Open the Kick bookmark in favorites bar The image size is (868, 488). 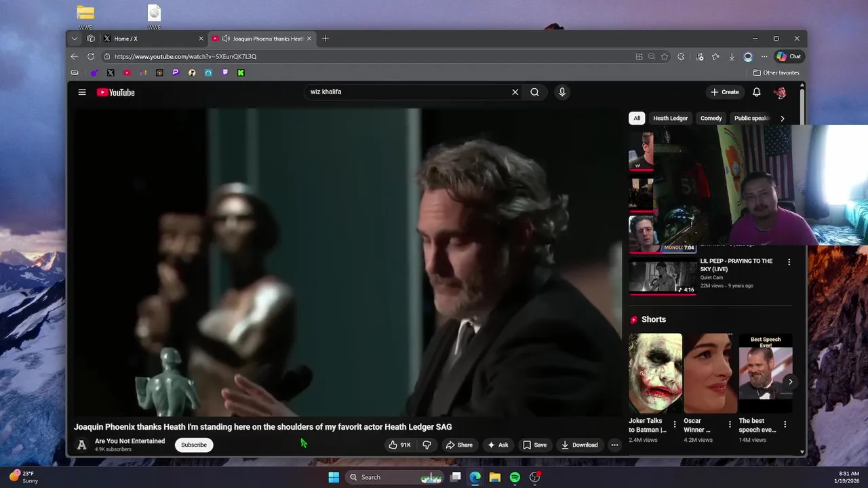[x=241, y=73]
